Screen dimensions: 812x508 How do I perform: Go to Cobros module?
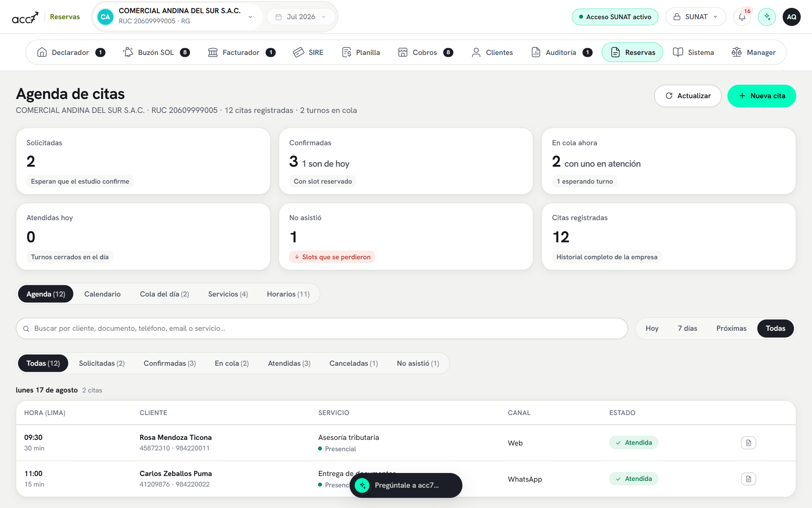pyautogui.click(x=425, y=52)
